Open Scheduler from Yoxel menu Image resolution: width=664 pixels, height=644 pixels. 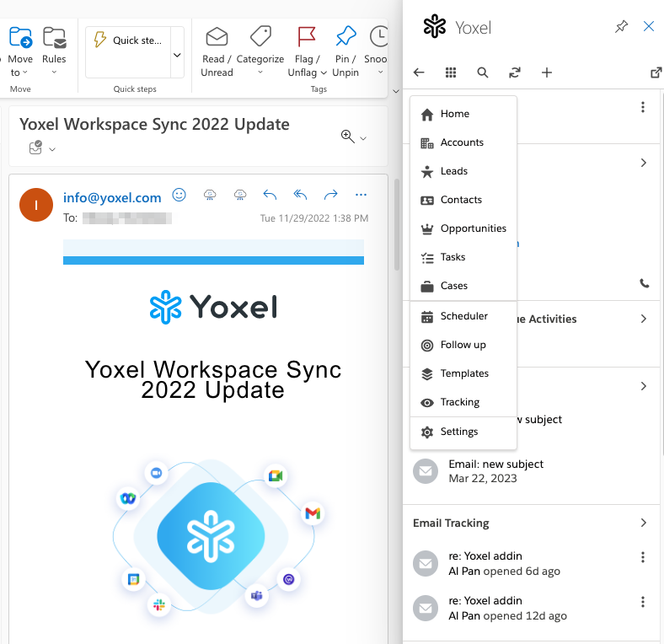[463, 316]
